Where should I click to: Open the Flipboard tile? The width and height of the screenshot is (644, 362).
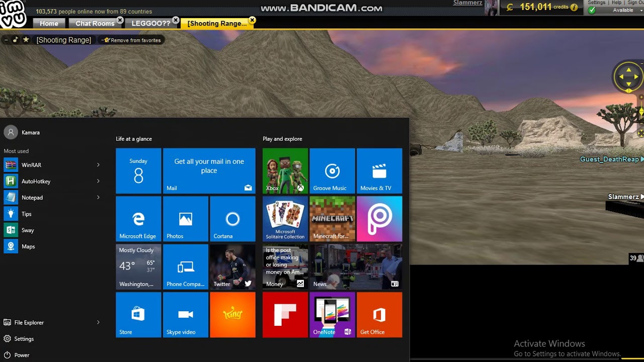pyautogui.click(x=285, y=315)
